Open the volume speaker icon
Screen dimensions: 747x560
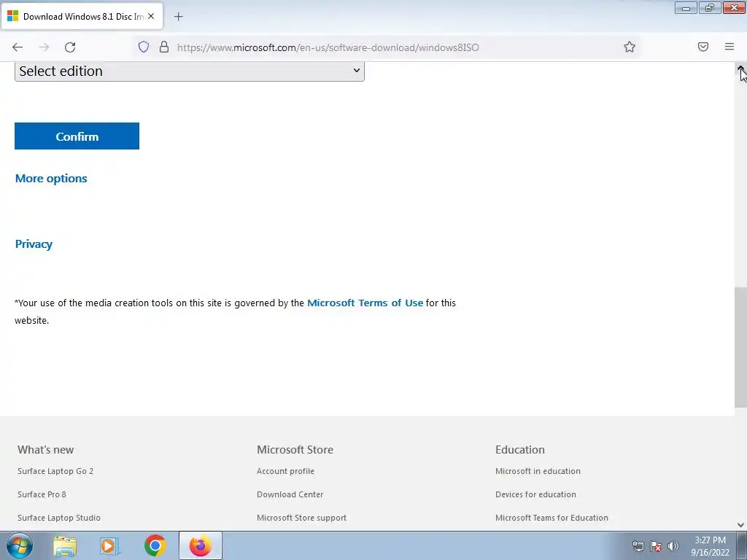tap(673, 546)
